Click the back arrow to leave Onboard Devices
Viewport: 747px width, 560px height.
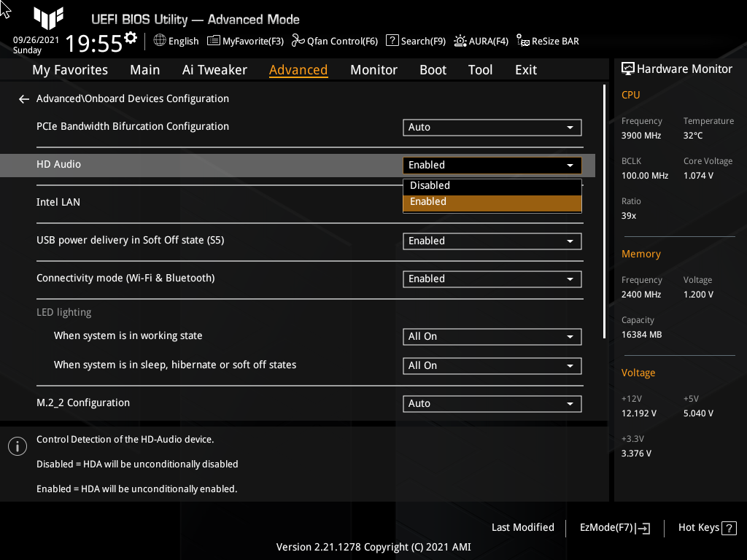click(23, 98)
